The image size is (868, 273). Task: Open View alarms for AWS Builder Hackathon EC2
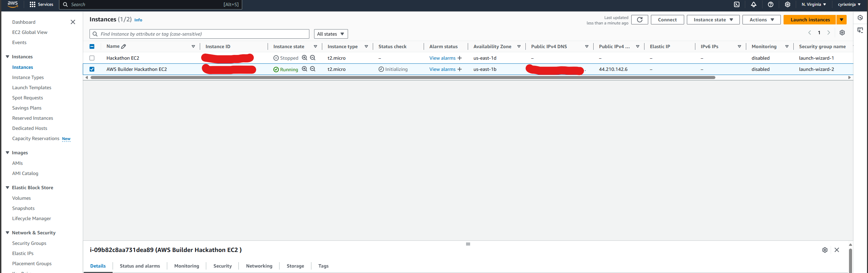[x=442, y=69]
